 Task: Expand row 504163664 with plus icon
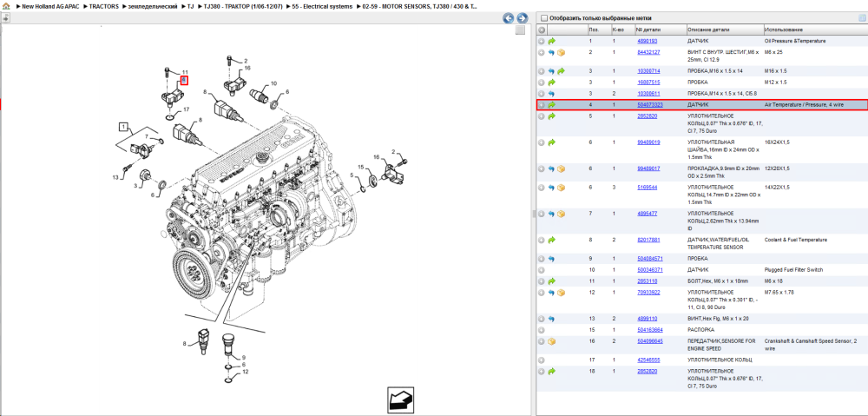point(542,330)
